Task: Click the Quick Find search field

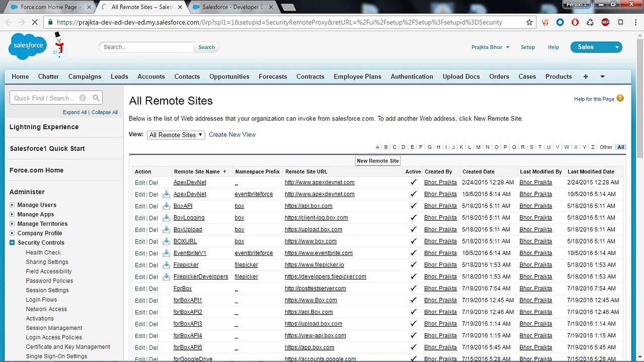Action: (50, 98)
